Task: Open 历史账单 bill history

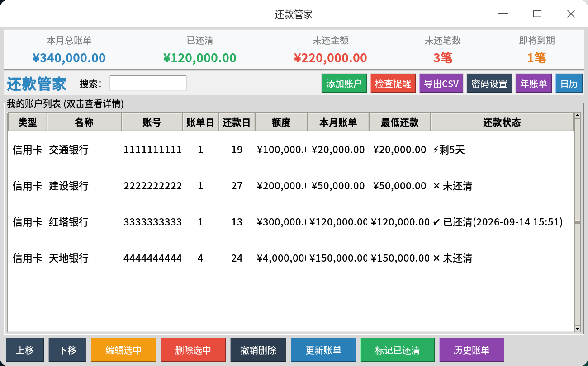Action: click(472, 350)
